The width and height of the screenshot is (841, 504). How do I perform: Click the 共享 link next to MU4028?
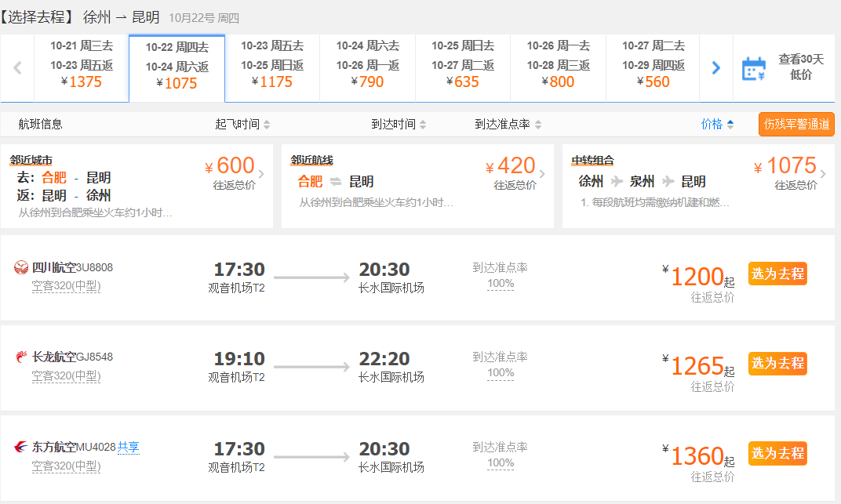pos(129,448)
